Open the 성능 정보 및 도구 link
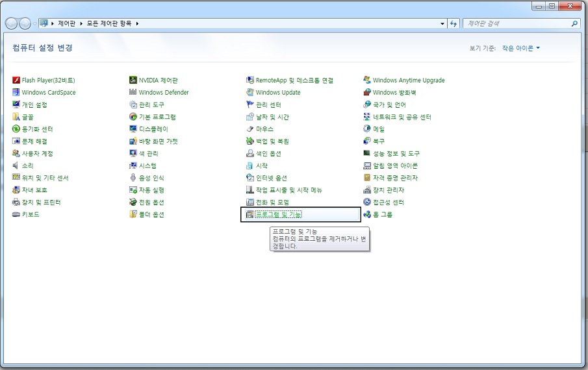 (396, 153)
